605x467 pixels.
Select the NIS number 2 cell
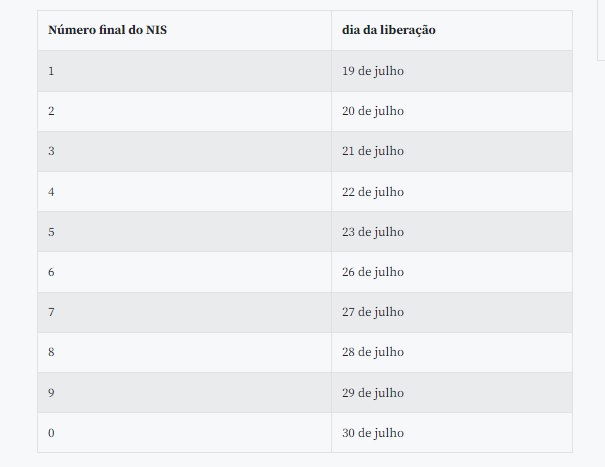click(51, 111)
